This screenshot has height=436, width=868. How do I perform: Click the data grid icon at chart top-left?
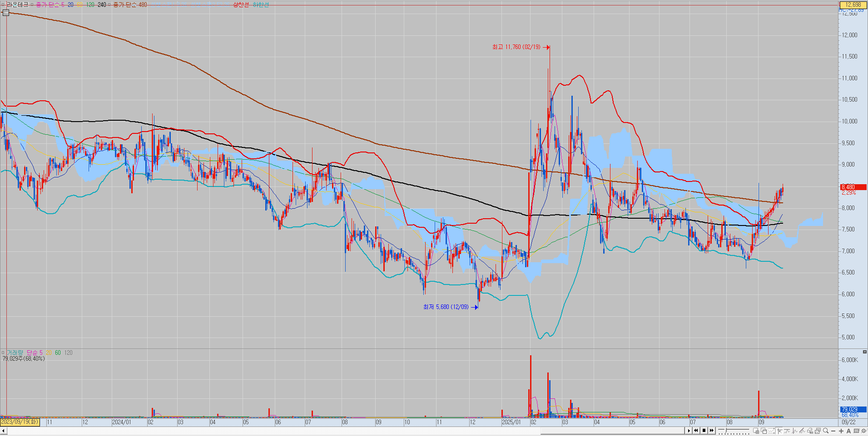(5, 13)
